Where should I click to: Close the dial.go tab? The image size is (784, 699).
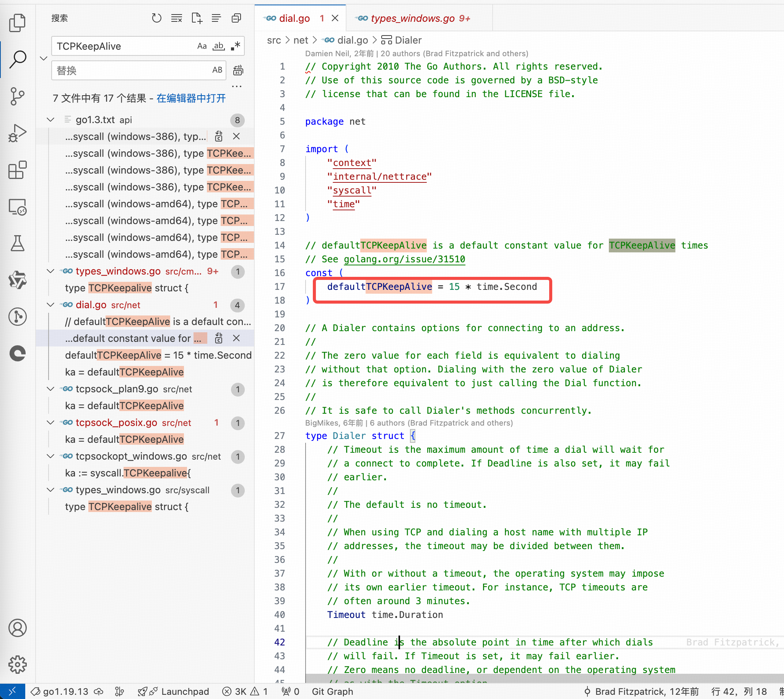[335, 18]
